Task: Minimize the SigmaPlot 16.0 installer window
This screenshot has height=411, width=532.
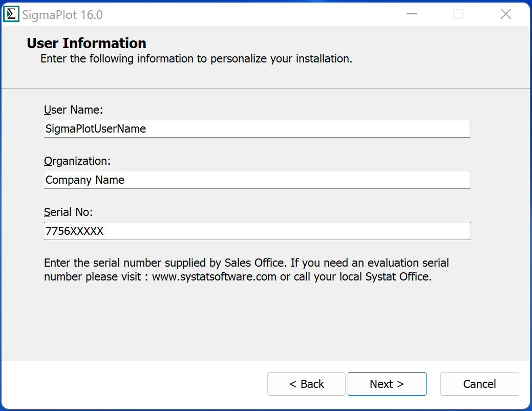Action: [412, 14]
